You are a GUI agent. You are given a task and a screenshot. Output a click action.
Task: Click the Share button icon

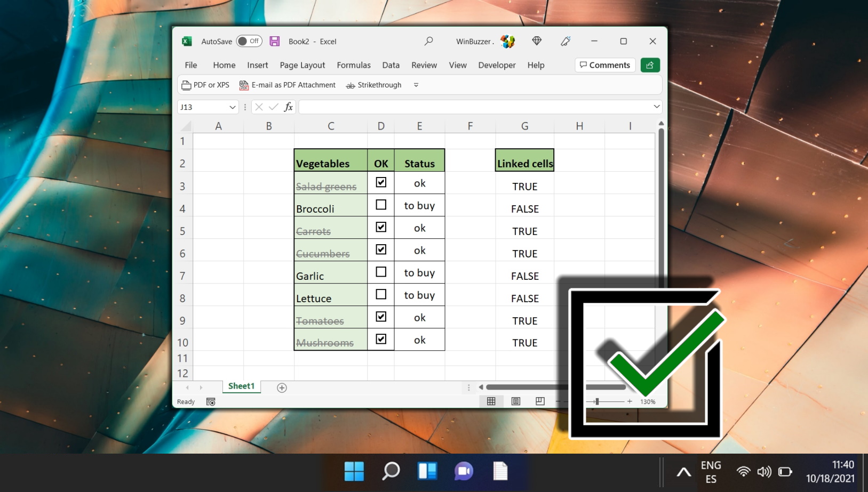click(650, 65)
